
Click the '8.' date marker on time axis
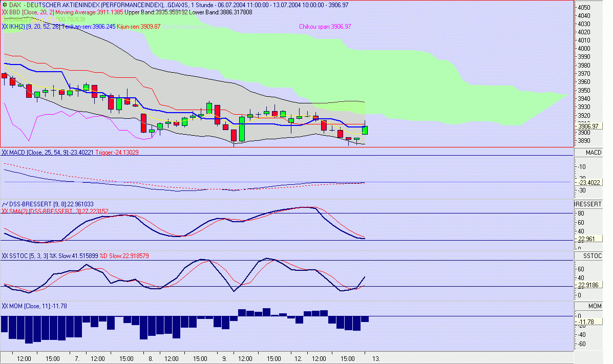click(151, 358)
